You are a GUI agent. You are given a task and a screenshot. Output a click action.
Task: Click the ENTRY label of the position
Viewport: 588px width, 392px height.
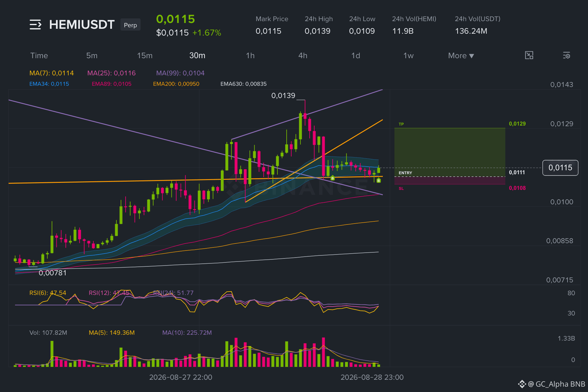pos(405,173)
